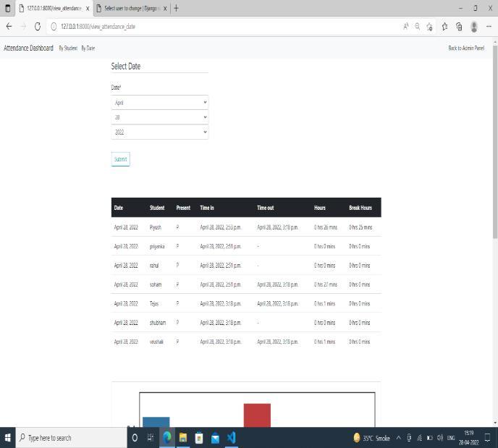This screenshot has width=498, height=448.
Task: Go Back to Admin Panel
Action: pos(466,48)
